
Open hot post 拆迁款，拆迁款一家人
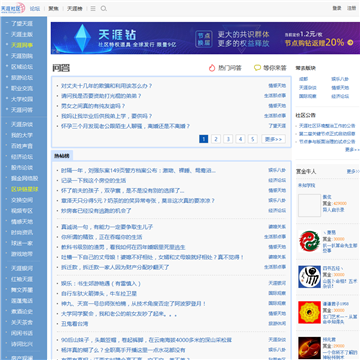coord(115,267)
